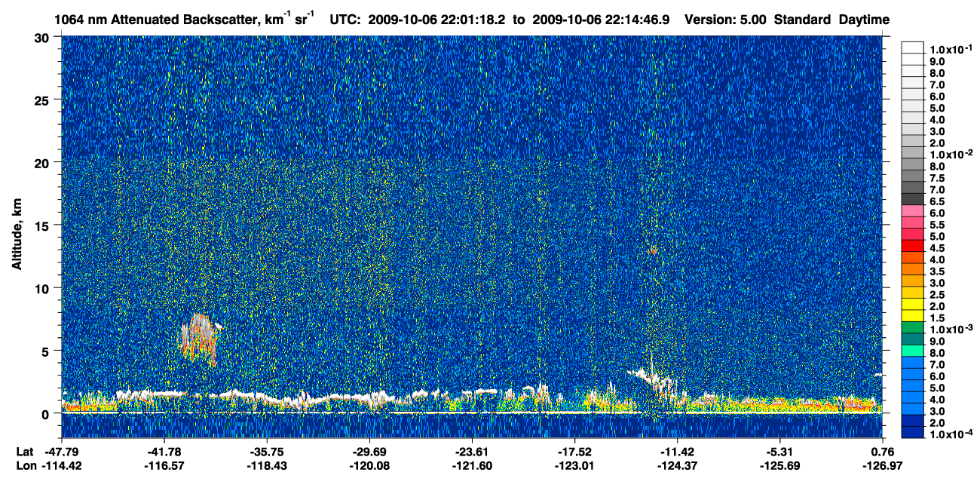
Task: Click the colorbar label '2.5'
Action: pyautogui.click(x=938, y=295)
